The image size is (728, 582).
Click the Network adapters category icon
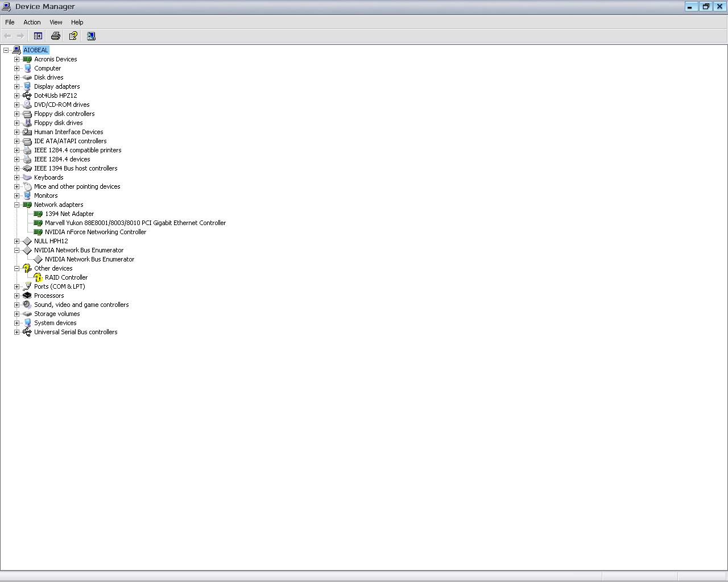(x=27, y=205)
